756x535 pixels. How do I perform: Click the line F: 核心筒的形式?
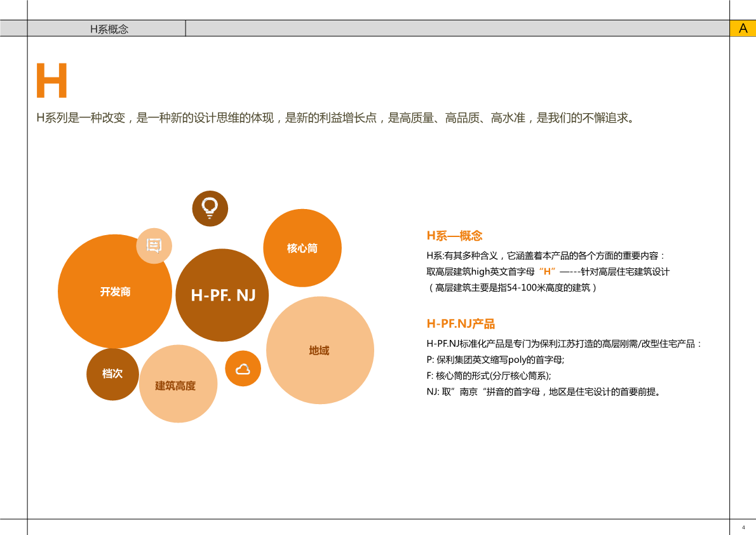489,376
